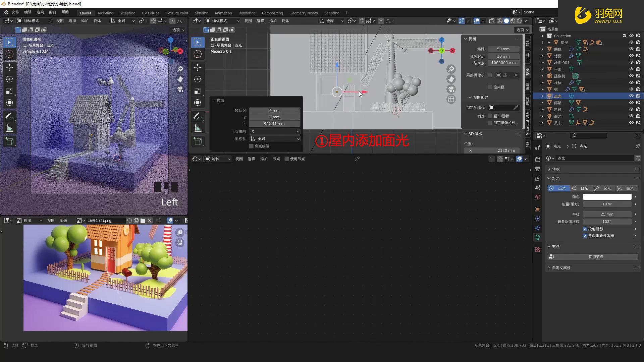644x362 pixels.
Task: Click the pin icon in properties header
Action: (638, 146)
